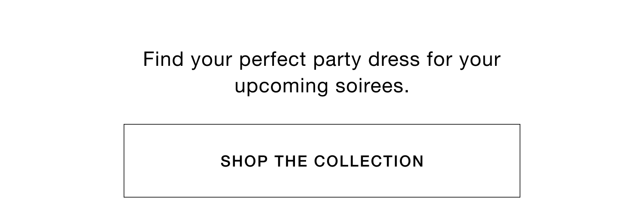Screen dimensions: 644x204
Task: Click the SHOP THE COLLECTION button
Action: click(322, 161)
